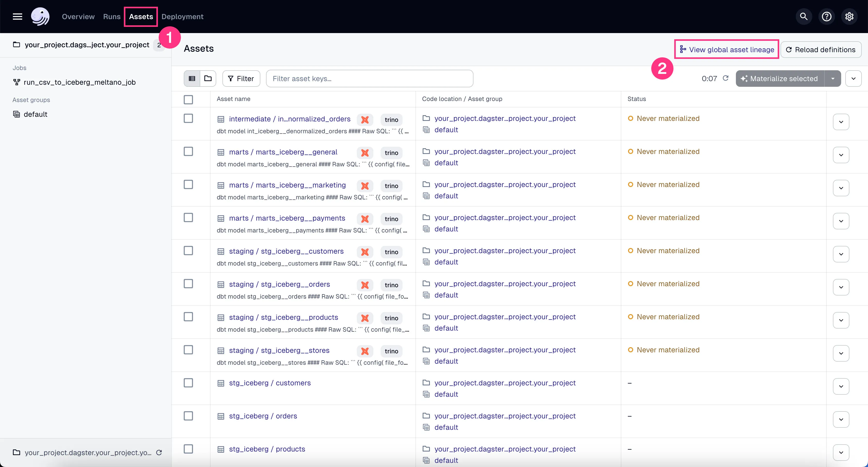Check the marts_iceberg__payments asset checkbox
868x467 pixels.
point(188,218)
